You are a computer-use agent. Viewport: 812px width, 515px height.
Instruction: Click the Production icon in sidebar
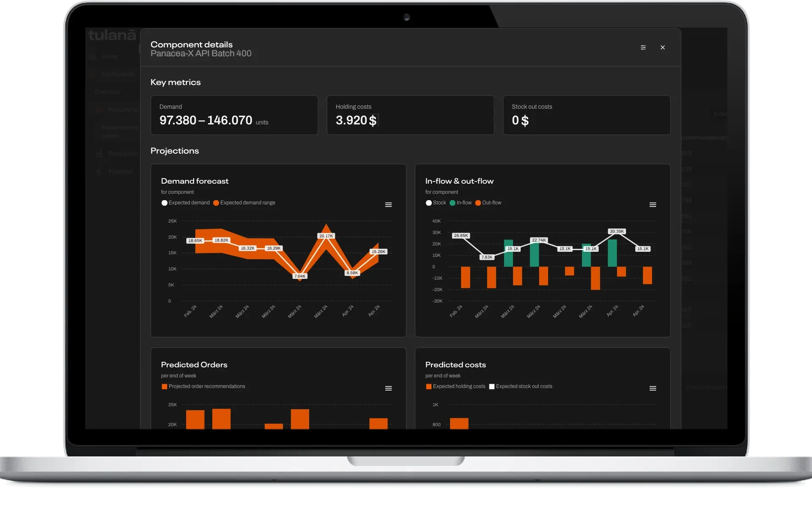(99, 154)
